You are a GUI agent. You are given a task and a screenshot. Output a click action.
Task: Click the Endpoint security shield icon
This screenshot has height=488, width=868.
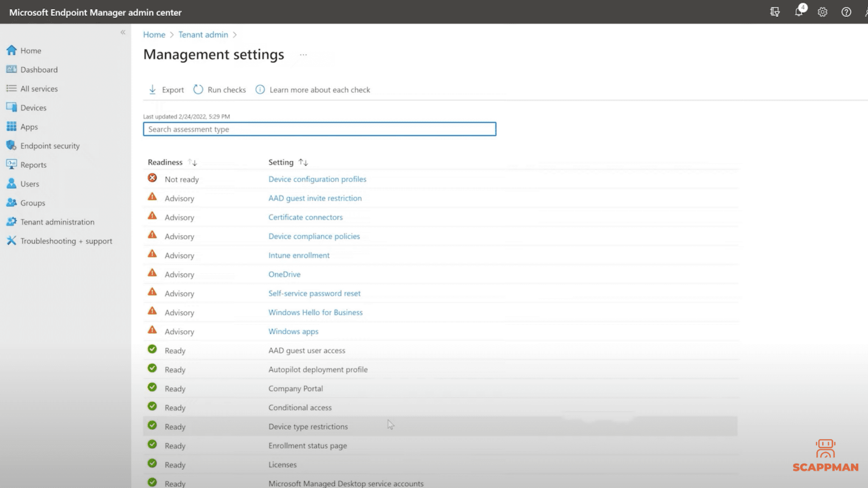click(x=11, y=145)
